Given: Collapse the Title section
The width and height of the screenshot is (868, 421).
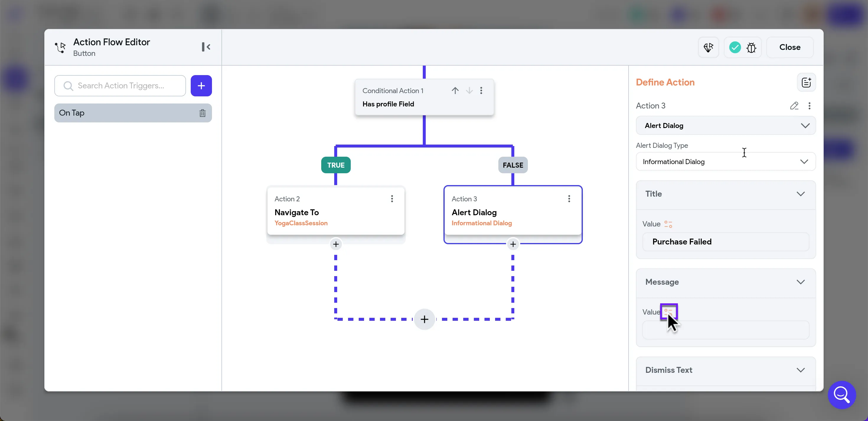Looking at the screenshot, I should point(800,194).
